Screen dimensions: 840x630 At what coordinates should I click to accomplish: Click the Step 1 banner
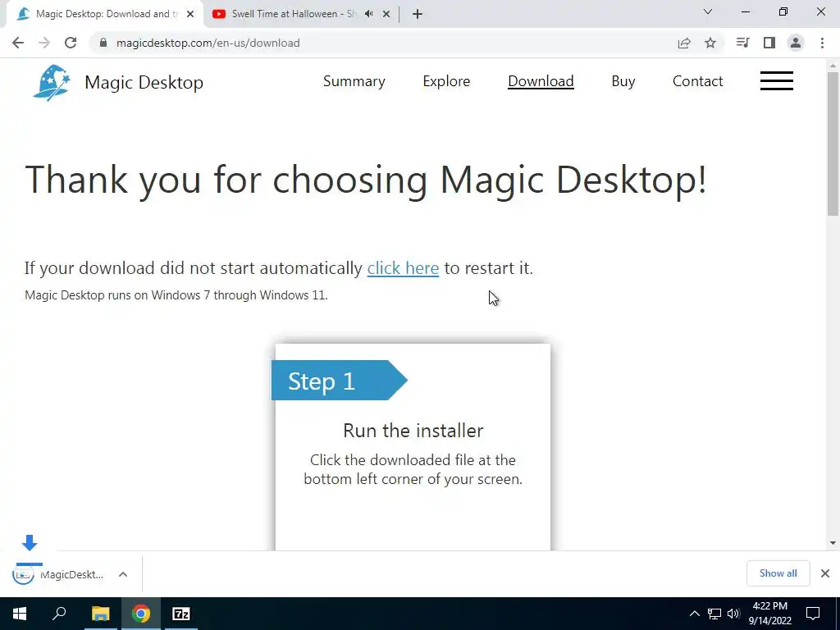[339, 381]
